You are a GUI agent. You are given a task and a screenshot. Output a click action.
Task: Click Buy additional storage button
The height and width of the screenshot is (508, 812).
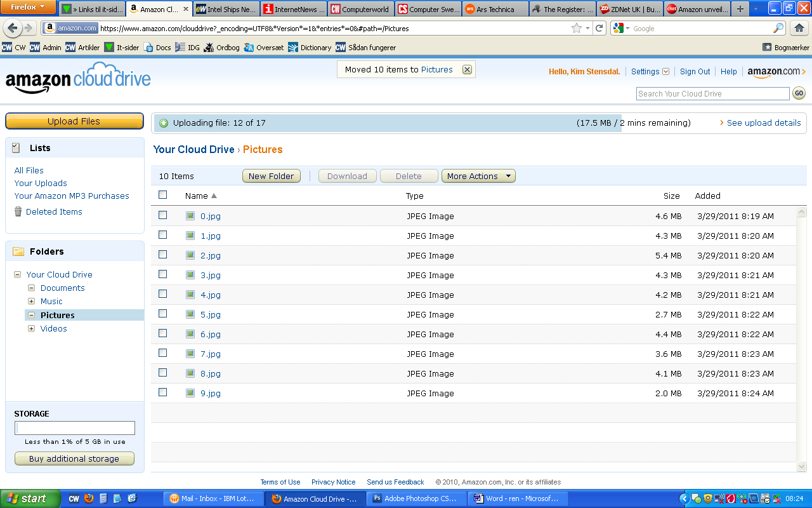tap(74, 458)
